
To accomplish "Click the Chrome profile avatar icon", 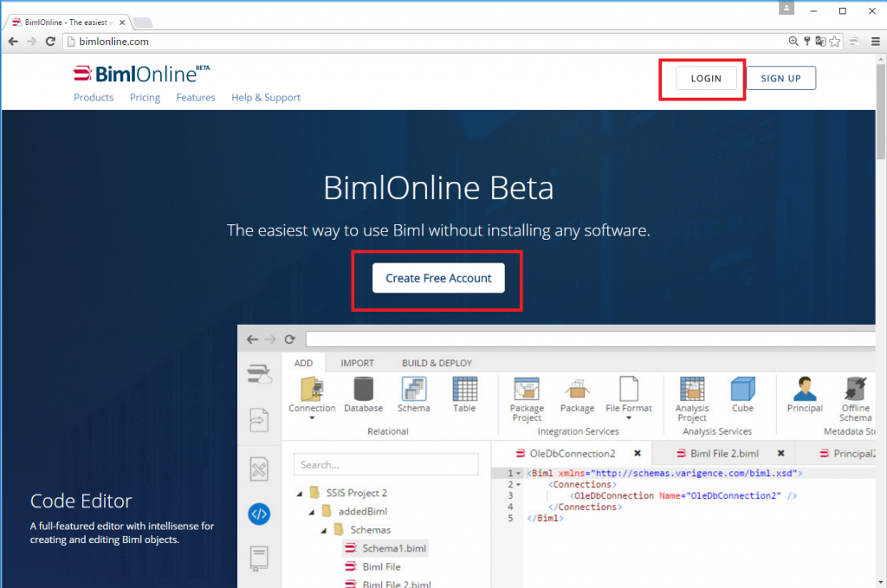I will click(787, 8).
